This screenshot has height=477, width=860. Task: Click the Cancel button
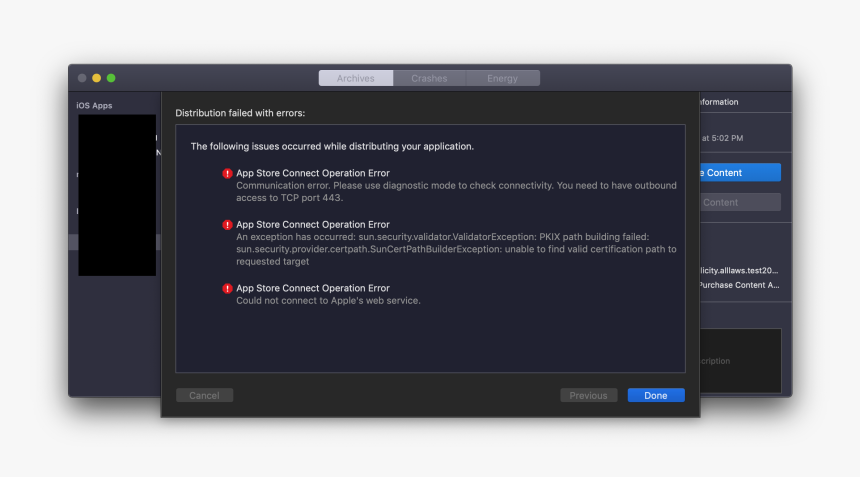pos(205,395)
